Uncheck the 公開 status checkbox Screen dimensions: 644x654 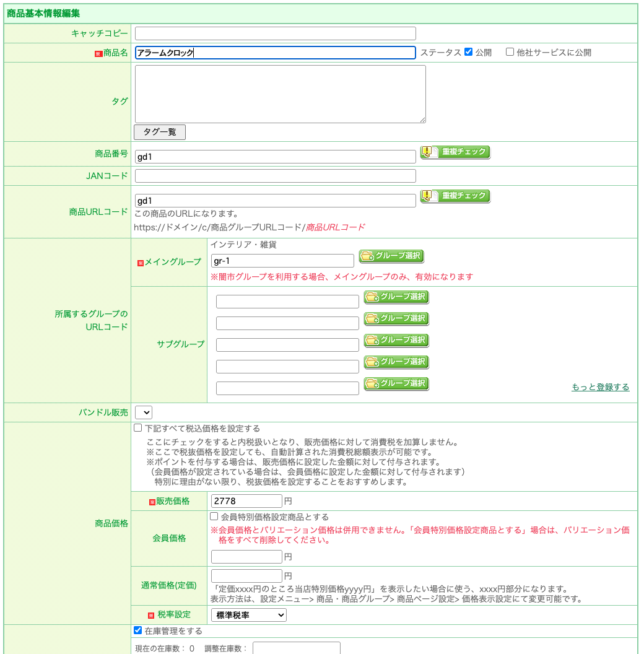[x=468, y=53]
